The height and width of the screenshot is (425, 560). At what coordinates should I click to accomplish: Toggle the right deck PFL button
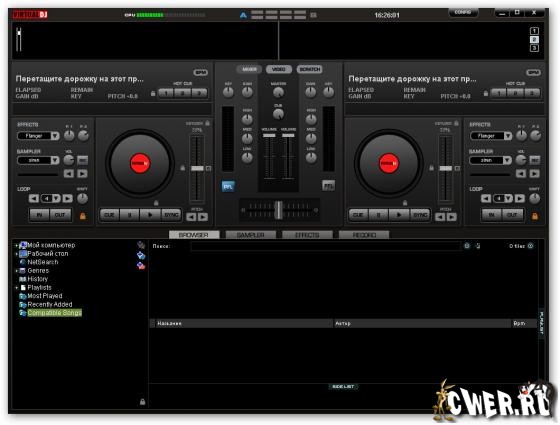point(329,185)
